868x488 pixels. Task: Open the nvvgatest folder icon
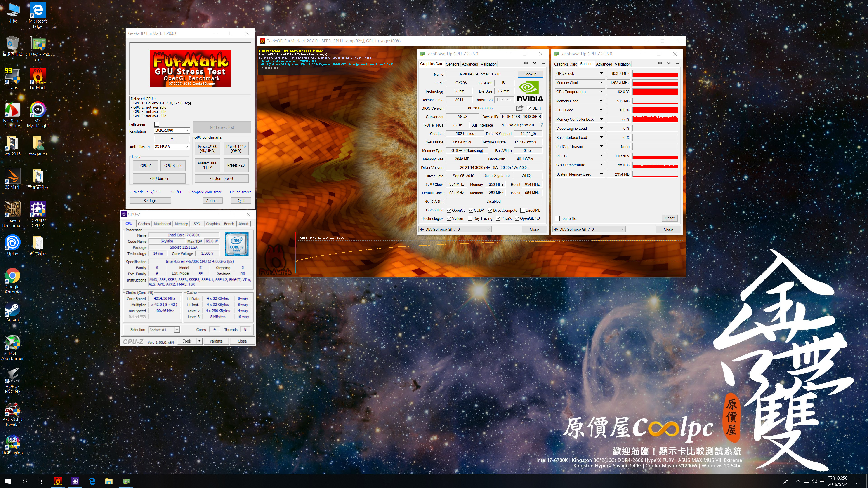tap(38, 145)
